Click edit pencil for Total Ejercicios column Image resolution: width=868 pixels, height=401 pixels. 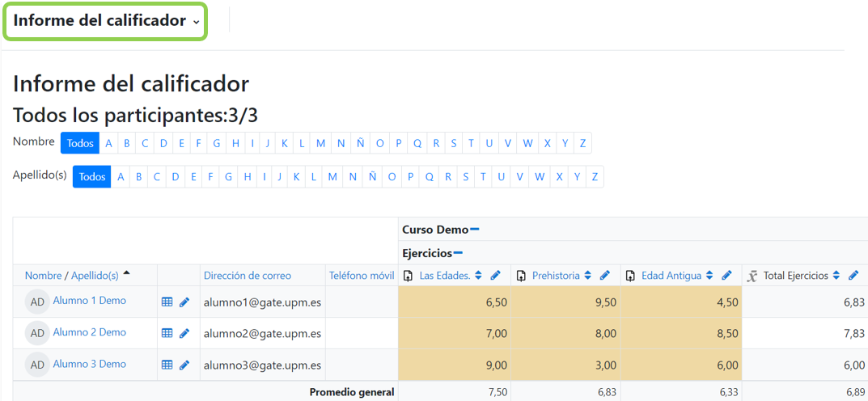click(853, 276)
